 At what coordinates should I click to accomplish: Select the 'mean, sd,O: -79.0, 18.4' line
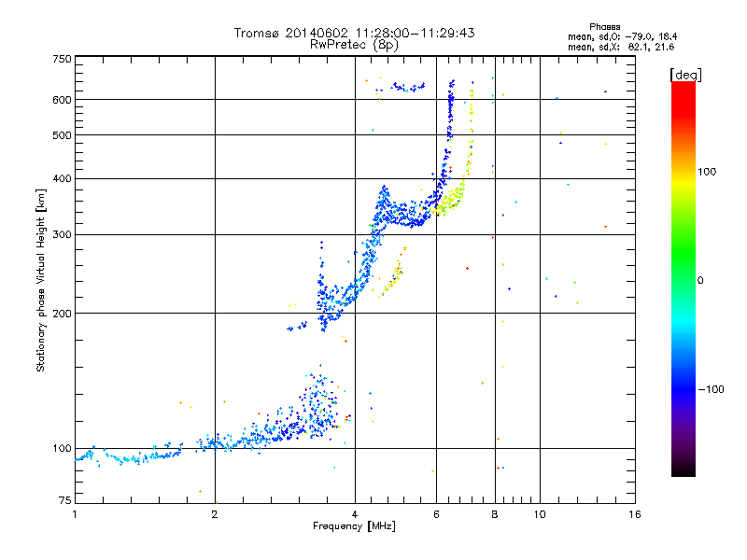coord(622,36)
